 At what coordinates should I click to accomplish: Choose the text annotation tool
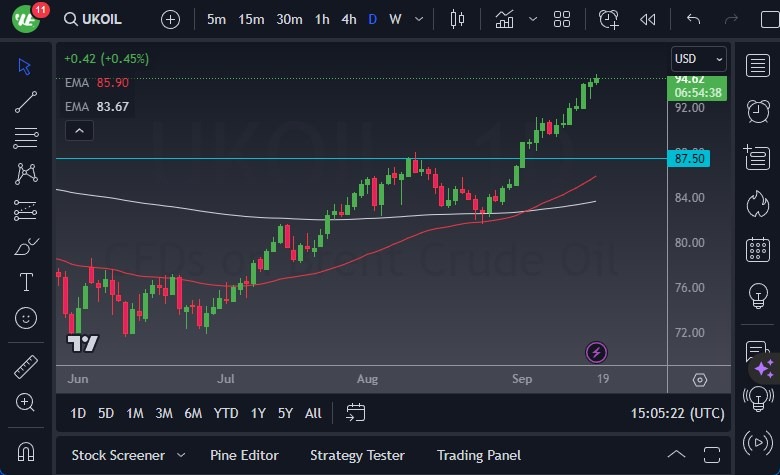click(26, 282)
